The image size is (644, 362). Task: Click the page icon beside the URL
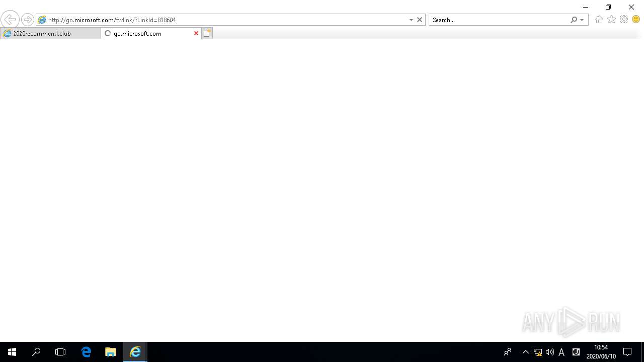pos(42,20)
